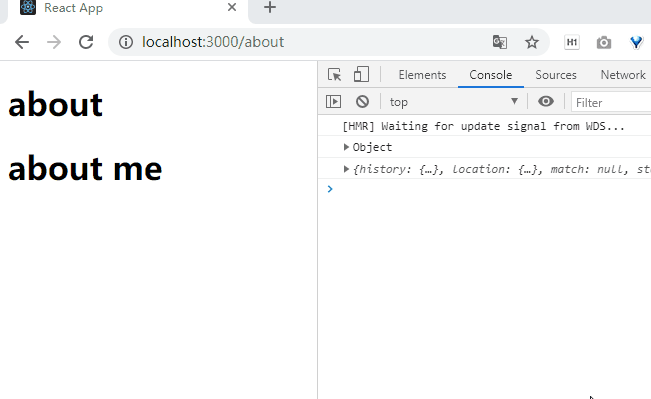Open a new browser tab
651x399 pixels.
[x=270, y=7]
